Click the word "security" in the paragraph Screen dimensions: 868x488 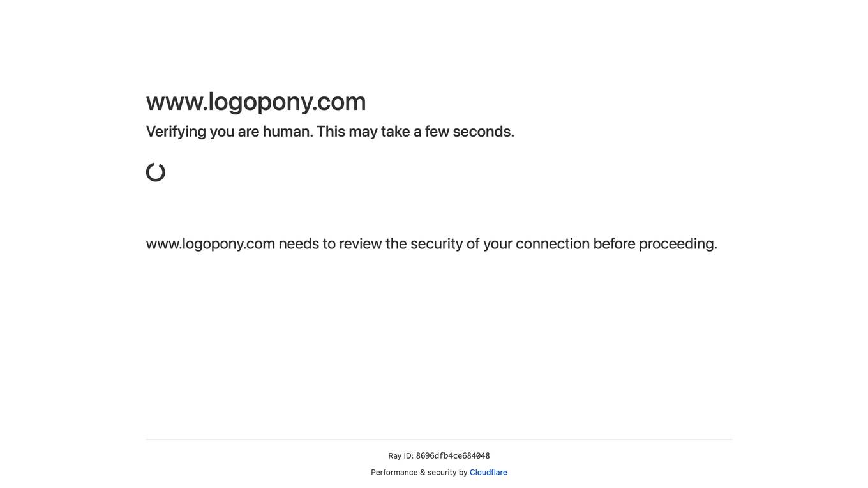point(437,244)
